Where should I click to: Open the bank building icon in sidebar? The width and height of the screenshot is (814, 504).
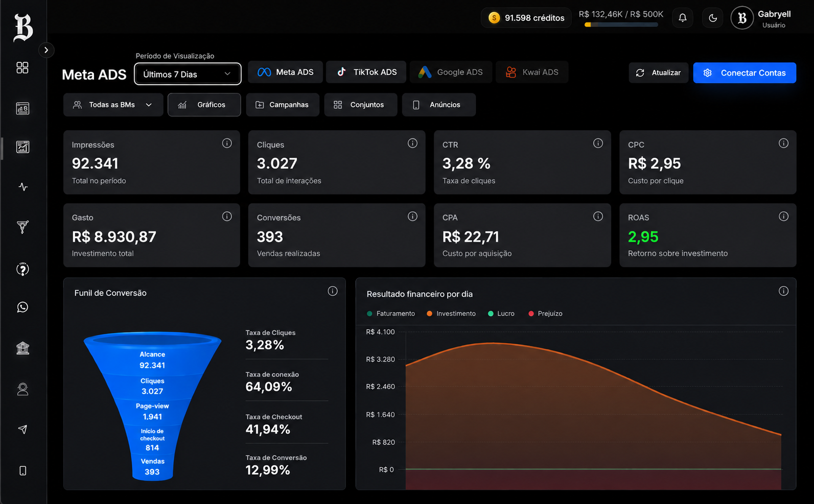click(22, 348)
